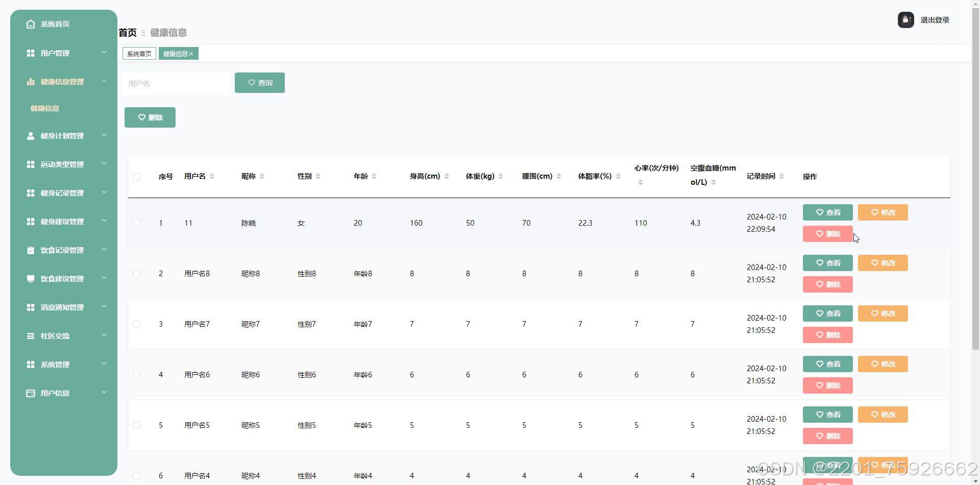Click the bar chart icon for 健康信息管理
980x485 pixels.
pos(31,82)
